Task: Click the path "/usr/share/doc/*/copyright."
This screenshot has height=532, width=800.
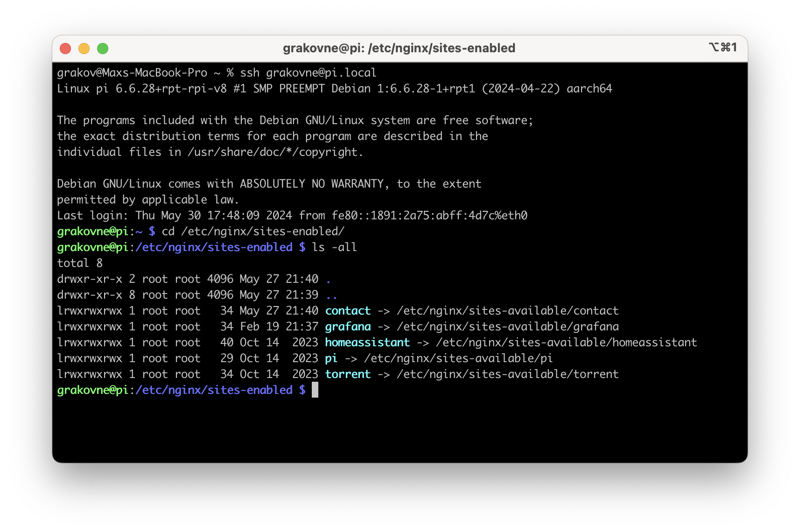Action: (x=275, y=152)
